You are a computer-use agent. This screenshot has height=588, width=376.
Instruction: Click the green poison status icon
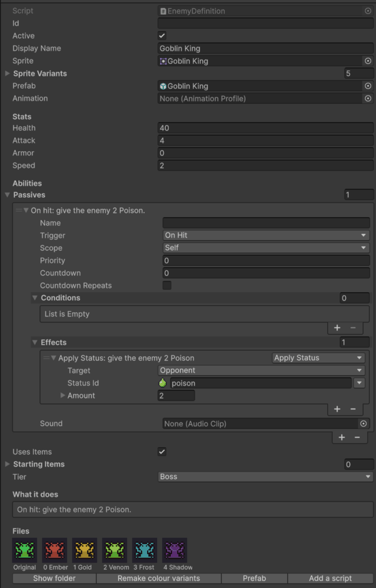pyautogui.click(x=163, y=383)
